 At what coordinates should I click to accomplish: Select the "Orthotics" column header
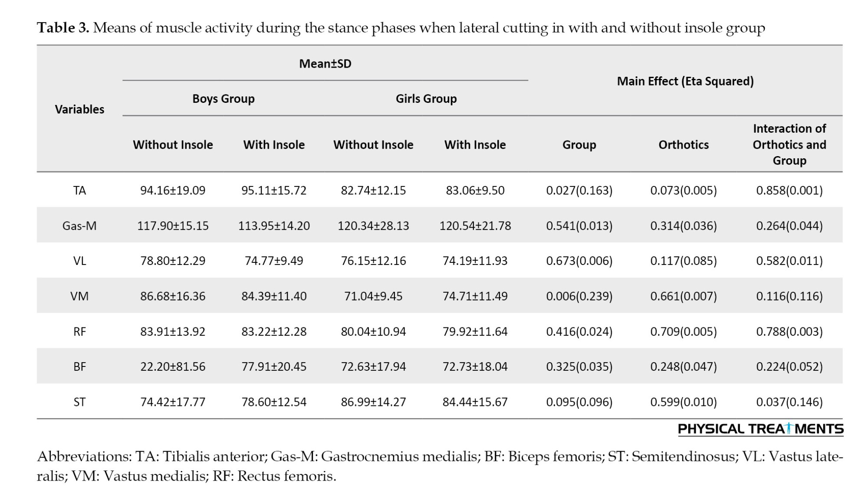click(683, 144)
